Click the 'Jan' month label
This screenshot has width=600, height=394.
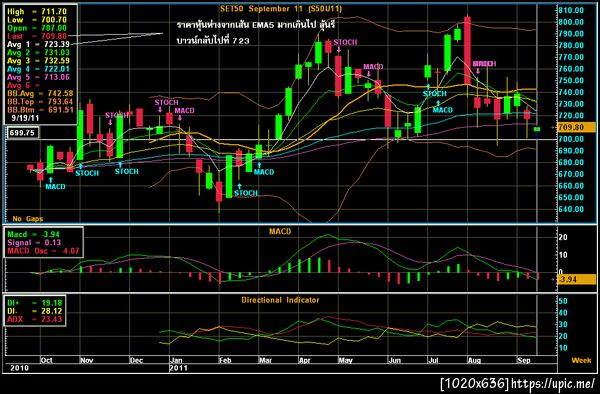(x=176, y=360)
